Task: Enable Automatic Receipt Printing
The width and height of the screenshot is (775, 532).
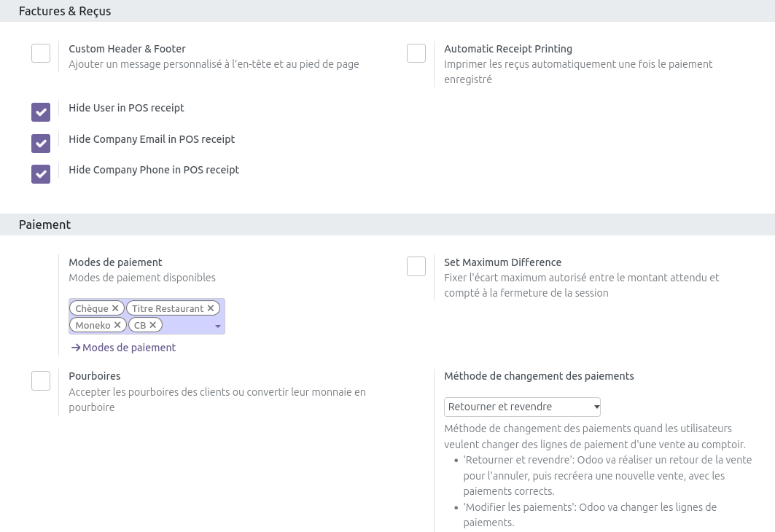Action: (x=416, y=53)
